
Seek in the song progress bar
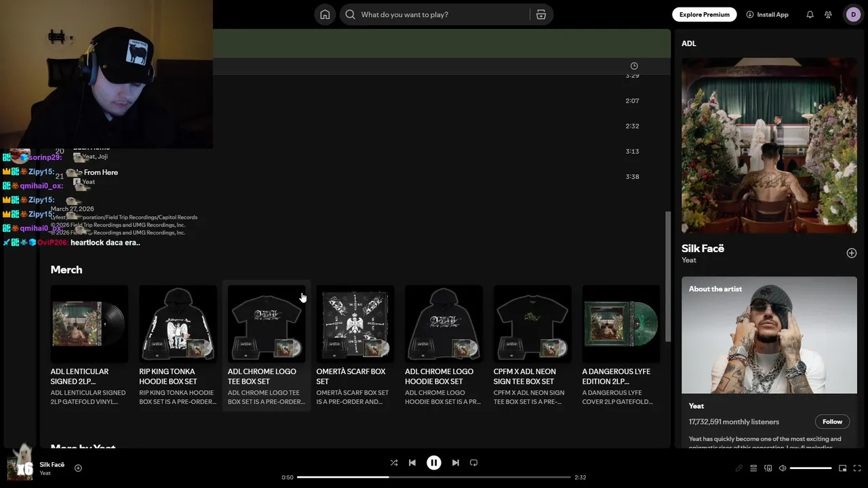(x=434, y=477)
